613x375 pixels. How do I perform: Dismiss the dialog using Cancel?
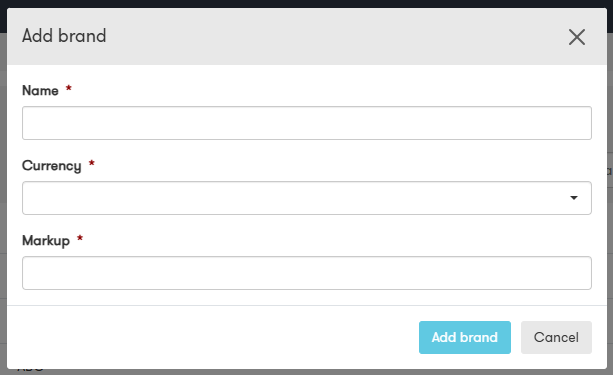tap(556, 337)
